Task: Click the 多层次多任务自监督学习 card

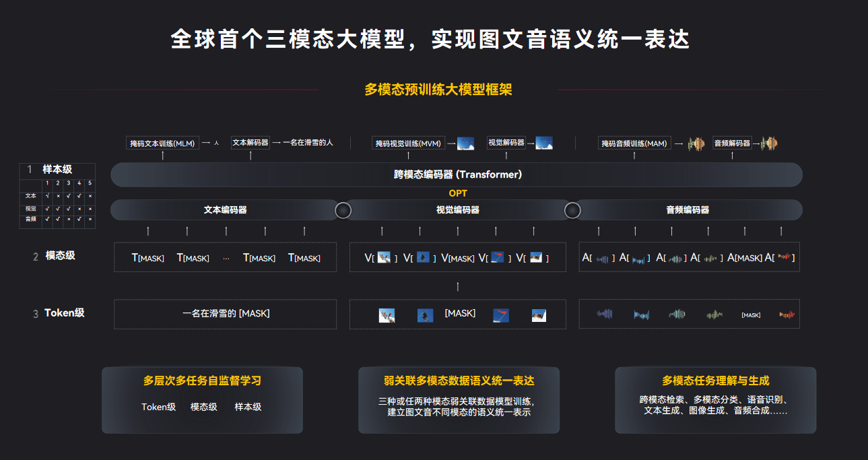Action: tap(201, 399)
